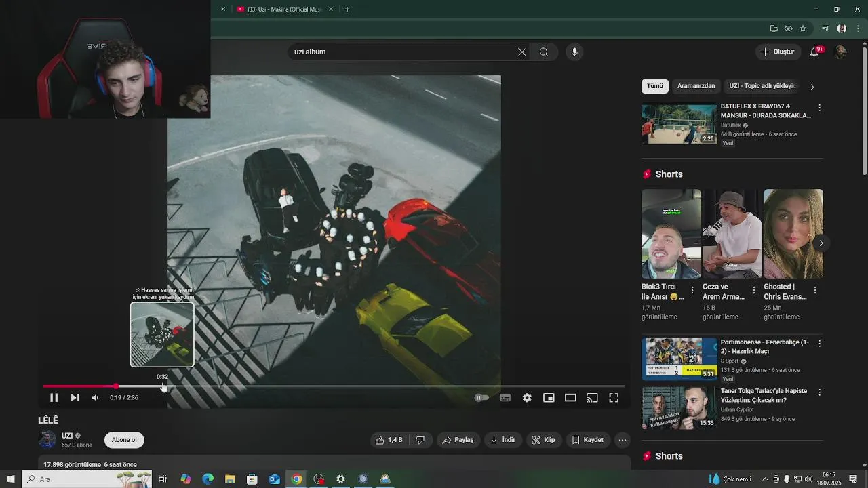
Task: Like the video (1,4 B)
Action: 389,440
